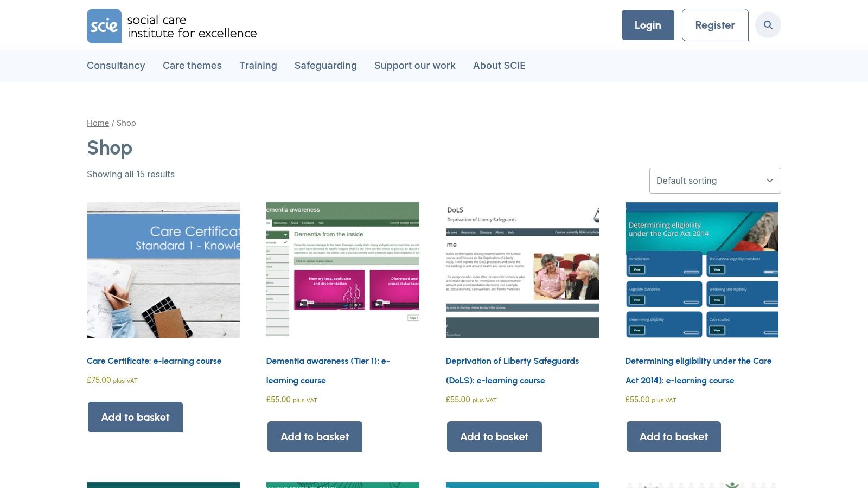Click the SCIE logo icon
This screenshot has width=868, height=488.
(104, 26)
